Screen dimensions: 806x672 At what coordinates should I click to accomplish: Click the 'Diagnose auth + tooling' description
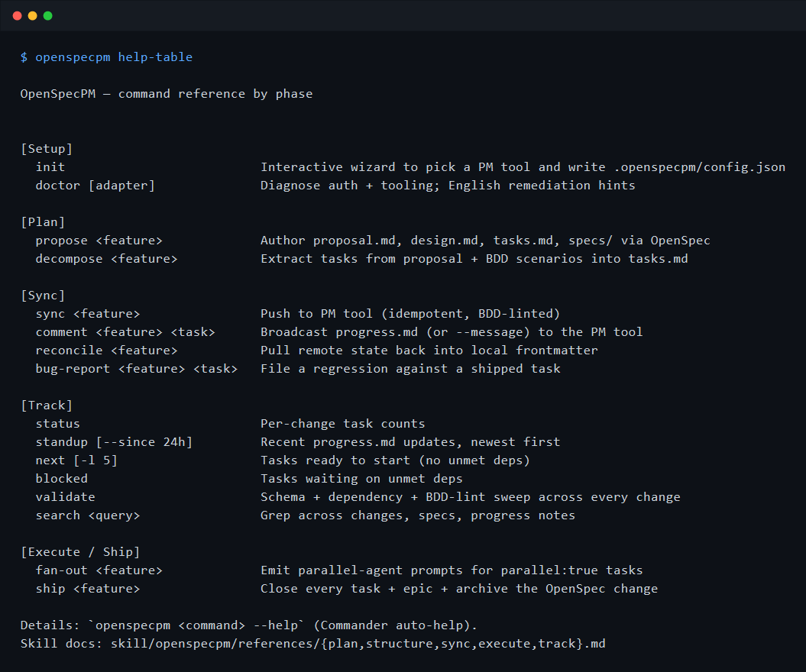[448, 186]
